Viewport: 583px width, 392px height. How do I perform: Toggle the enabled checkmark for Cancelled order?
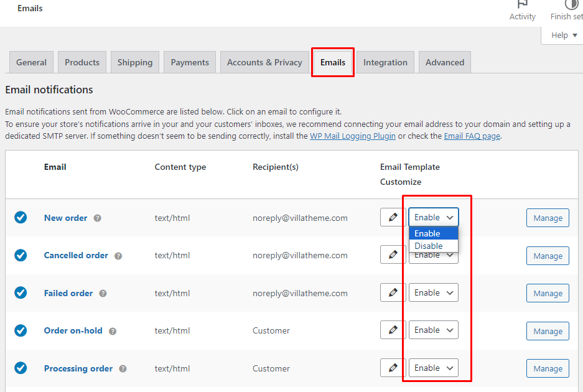[x=21, y=255]
